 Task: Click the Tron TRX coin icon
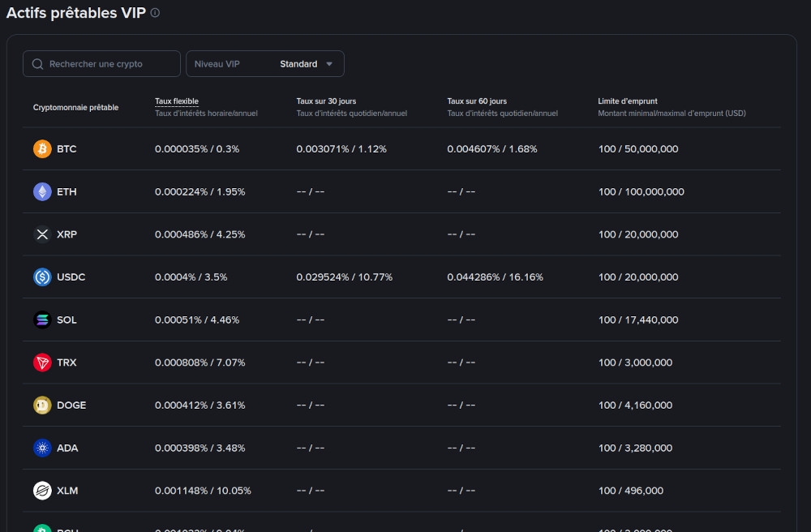coord(42,363)
